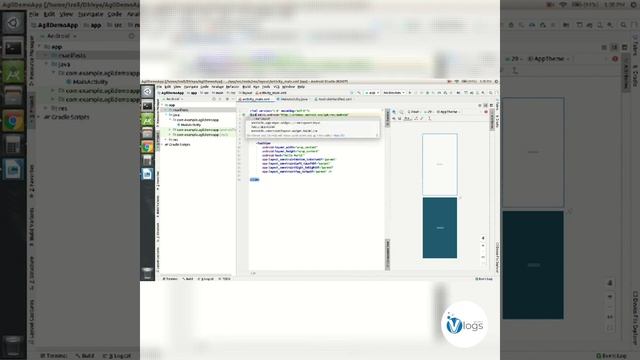Click the Search Everywhere magnifier icon
The height and width of the screenshot is (360, 640).
pos(491,93)
